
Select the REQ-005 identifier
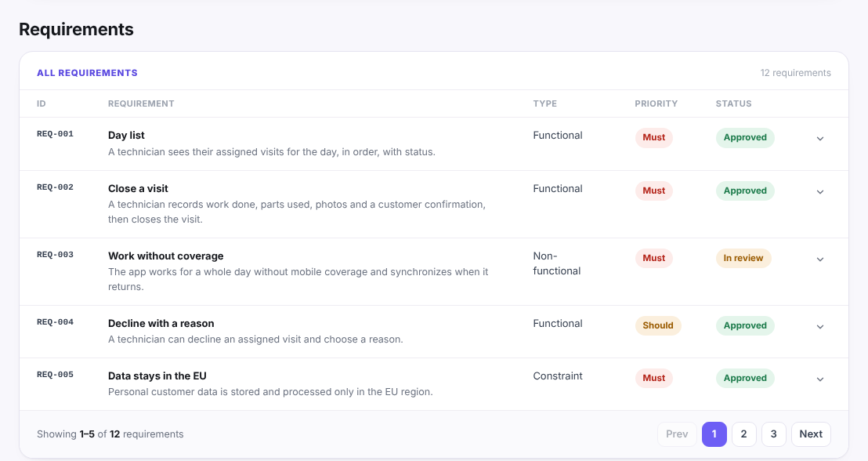pos(56,375)
